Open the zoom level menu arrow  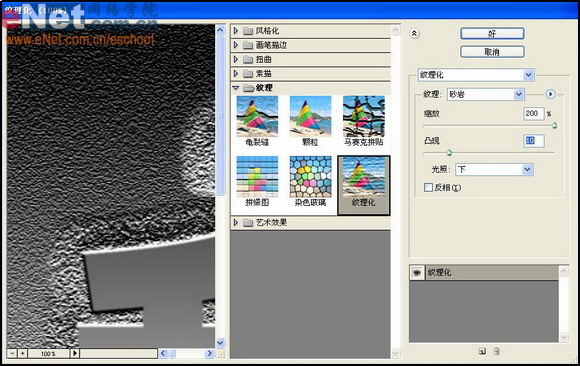(74, 353)
